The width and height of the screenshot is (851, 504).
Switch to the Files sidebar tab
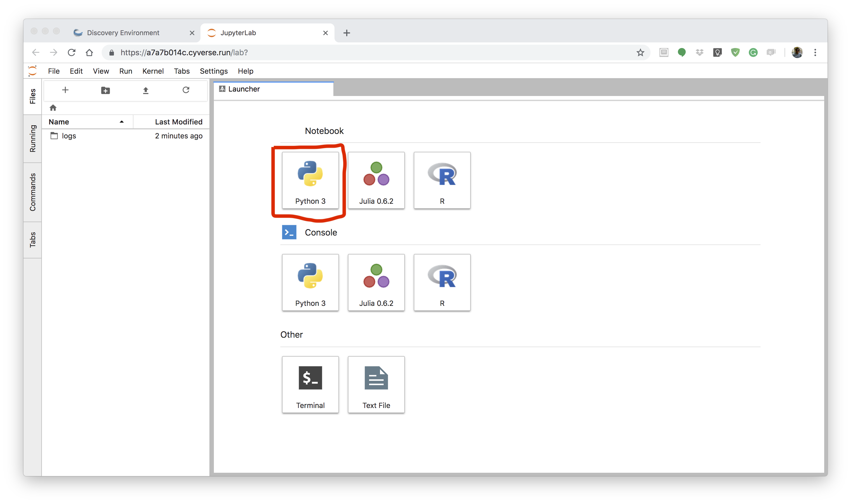coord(32,97)
